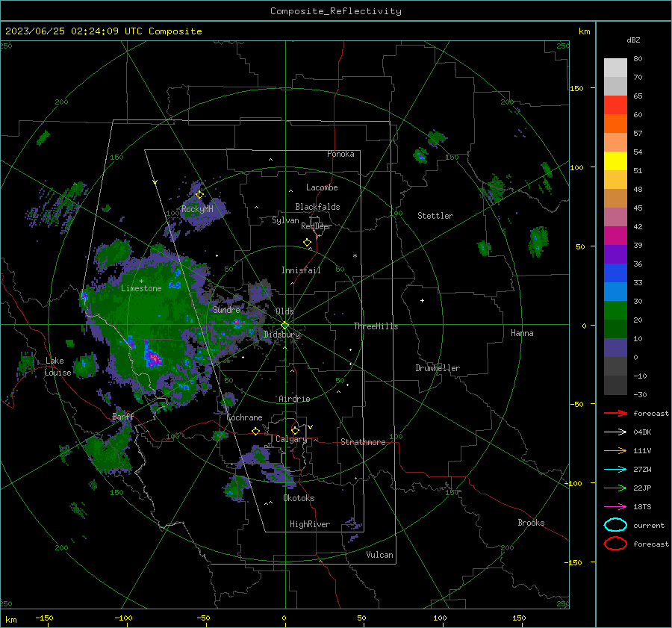Screen dimensions: 672x628
Task: Click the Hanna city label
Action: click(x=522, y=333)
